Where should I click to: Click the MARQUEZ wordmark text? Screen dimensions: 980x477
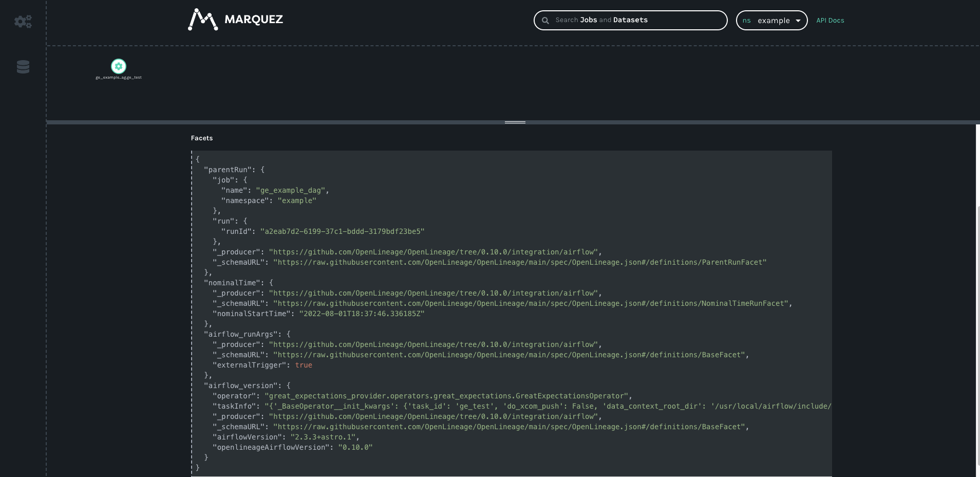pos(254,20)
